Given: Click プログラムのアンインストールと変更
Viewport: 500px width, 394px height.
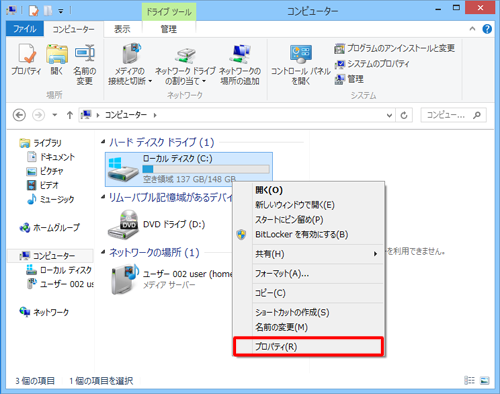Looking at the screenshot, I should [395, 49].
